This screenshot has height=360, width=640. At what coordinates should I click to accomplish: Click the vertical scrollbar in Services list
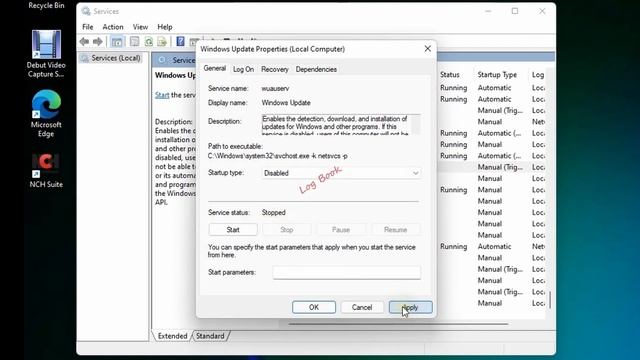pyautogui.click(x=550, y=300)
